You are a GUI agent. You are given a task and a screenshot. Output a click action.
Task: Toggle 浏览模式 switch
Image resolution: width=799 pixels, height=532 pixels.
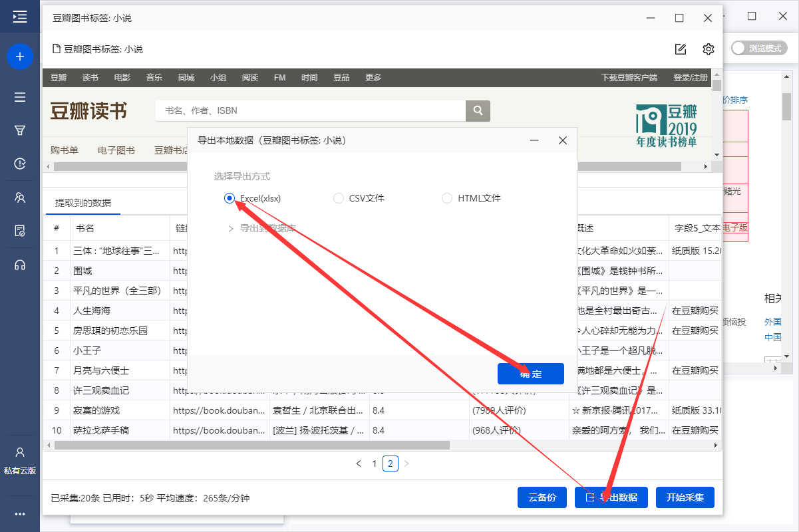click(758, 49)
